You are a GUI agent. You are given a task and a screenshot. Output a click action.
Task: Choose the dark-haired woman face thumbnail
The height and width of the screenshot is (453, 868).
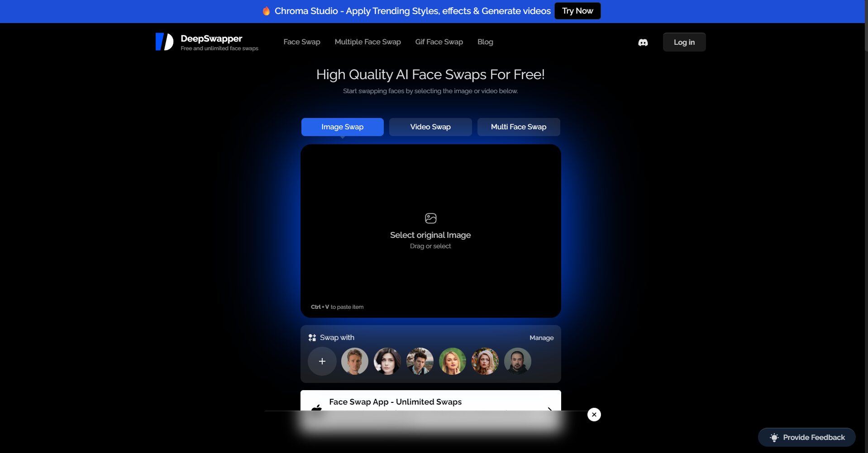tap(387, 361)
